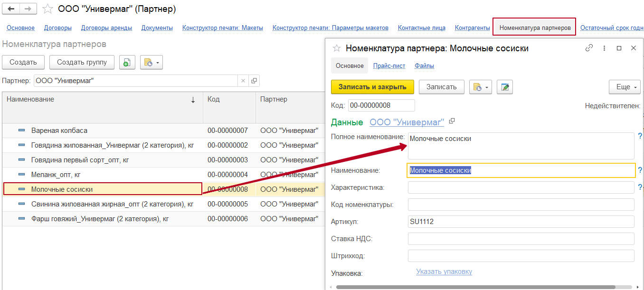Viewport: 644px width, 290px height.
Task: Open the Договоры аренды tab
Action: pyautogui.click(x=106, y=28)
